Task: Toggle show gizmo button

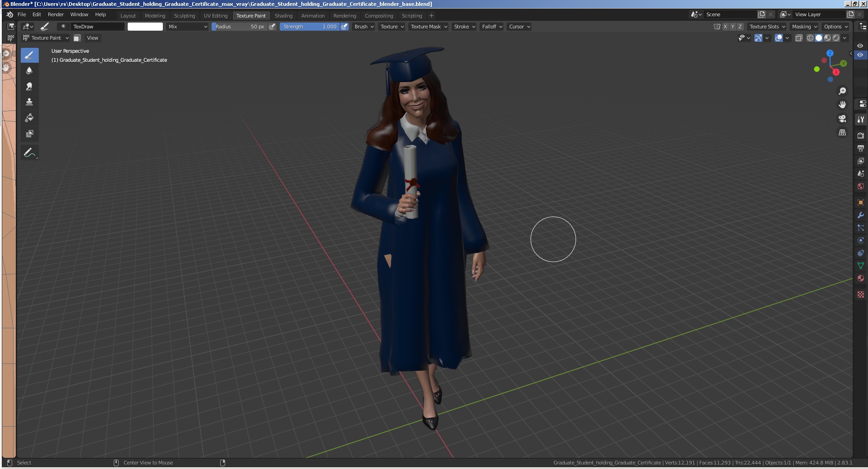Action: point(758,38)
